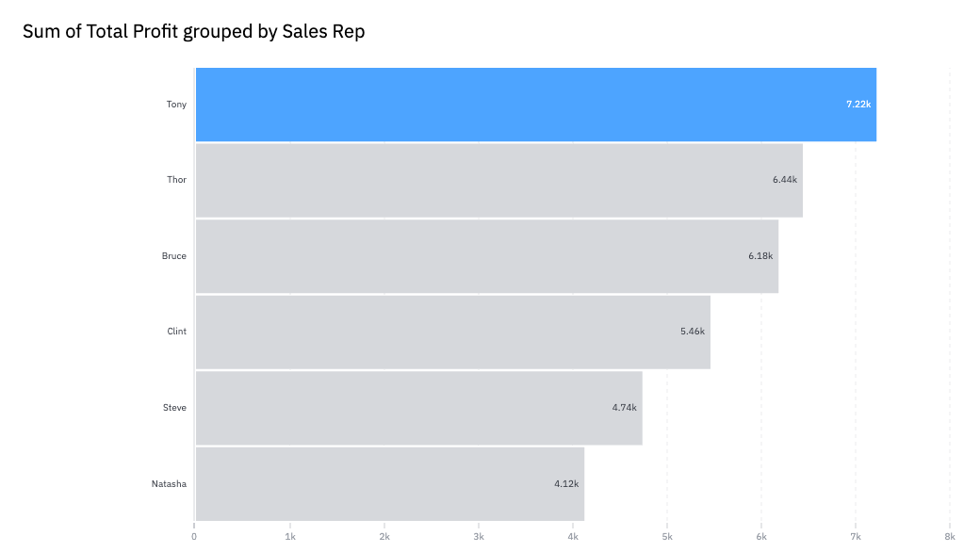Click the 0 axis tick label
The image size is (980, 552).
(194, 537)
